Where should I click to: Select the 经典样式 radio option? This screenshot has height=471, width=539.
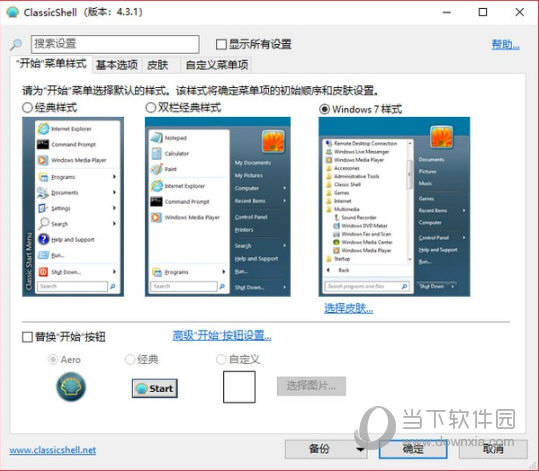(x=28, y=108)
